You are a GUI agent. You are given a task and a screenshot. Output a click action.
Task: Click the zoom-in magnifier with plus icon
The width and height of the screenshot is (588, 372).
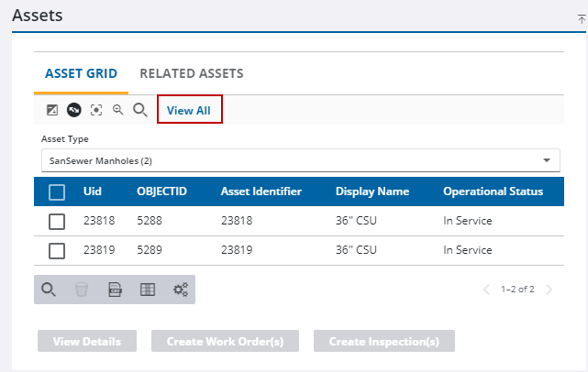pos(117,110)
